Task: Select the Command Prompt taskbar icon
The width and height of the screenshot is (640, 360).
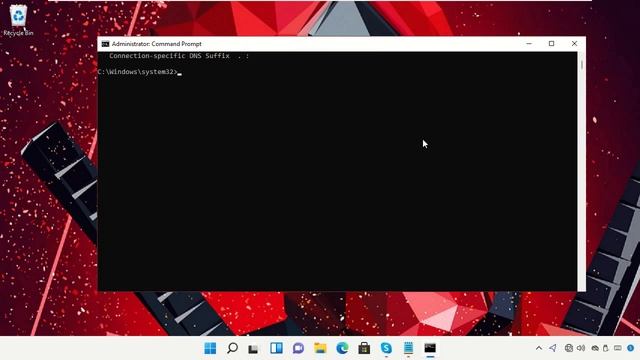Action: (x=430, y=348)
